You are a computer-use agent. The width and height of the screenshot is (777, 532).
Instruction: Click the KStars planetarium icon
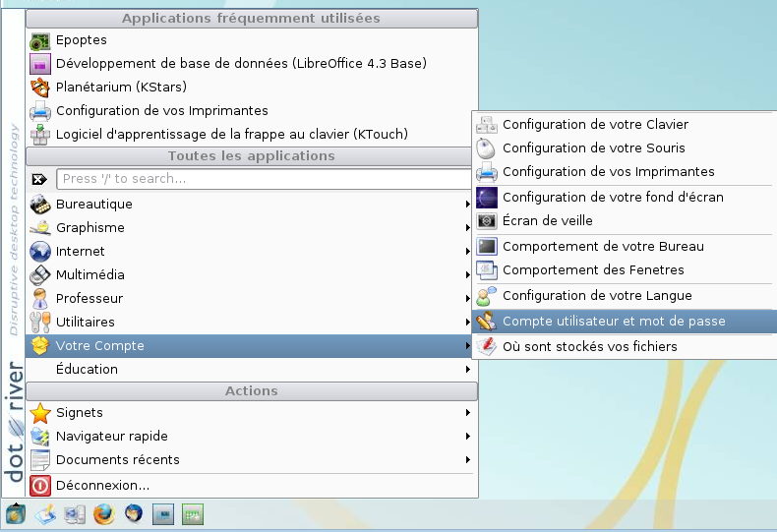click(40, 88)
